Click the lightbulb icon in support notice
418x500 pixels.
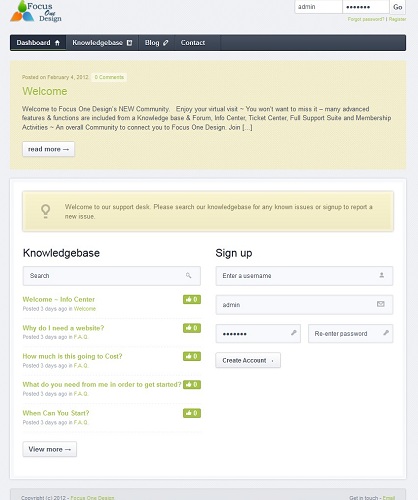tap(46, 211)
